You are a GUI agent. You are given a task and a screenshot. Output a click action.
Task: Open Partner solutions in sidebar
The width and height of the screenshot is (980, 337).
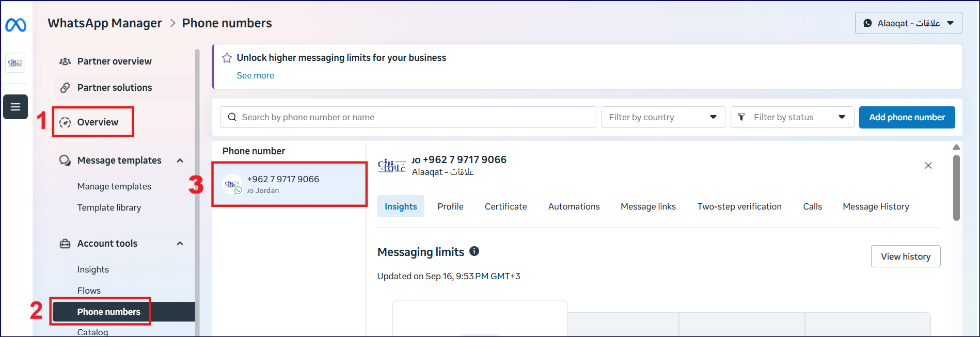pos(115,88)
